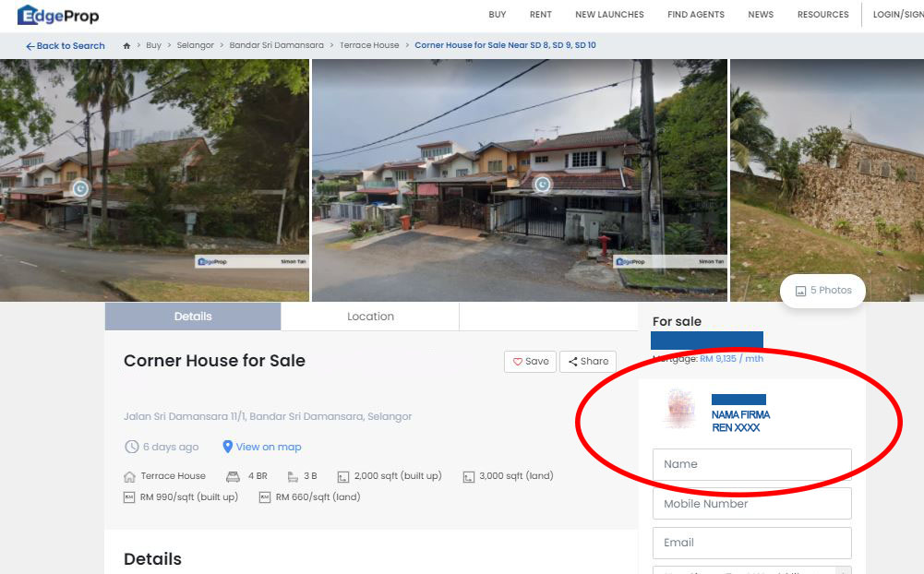The width and height of the screenshot is (924, 574).
Task: Click Corner House for Sale breadcrumb
Action: [x=505, y=45]
